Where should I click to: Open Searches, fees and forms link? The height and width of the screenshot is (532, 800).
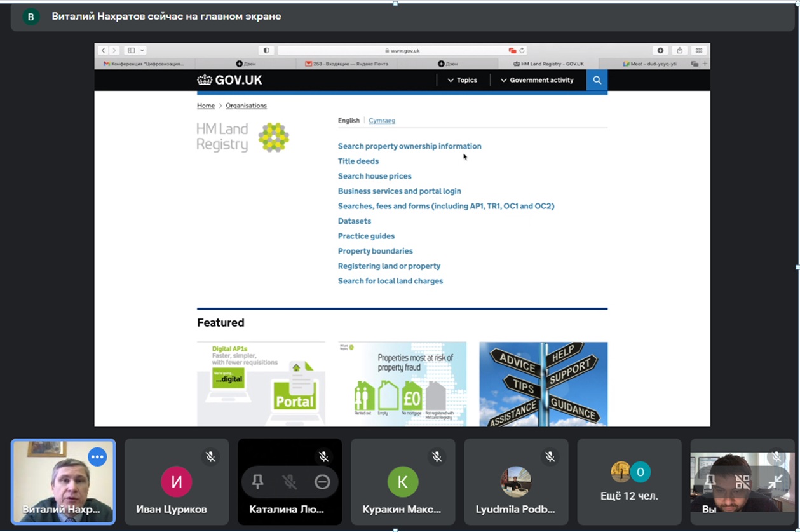(446, 206)
